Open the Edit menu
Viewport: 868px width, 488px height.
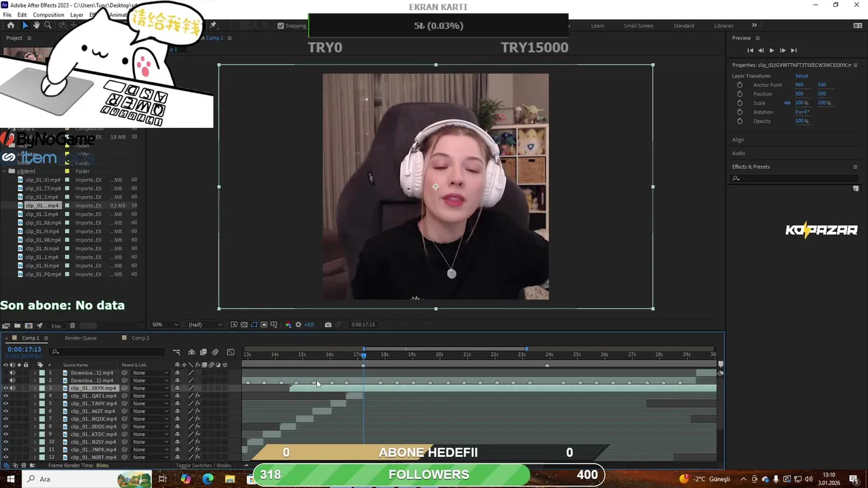(x=22, y=15)
